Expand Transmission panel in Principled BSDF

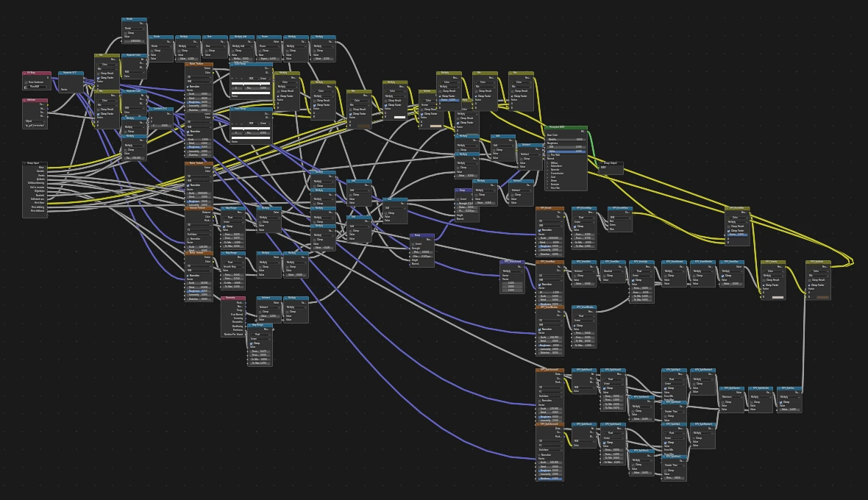(547, 174)
